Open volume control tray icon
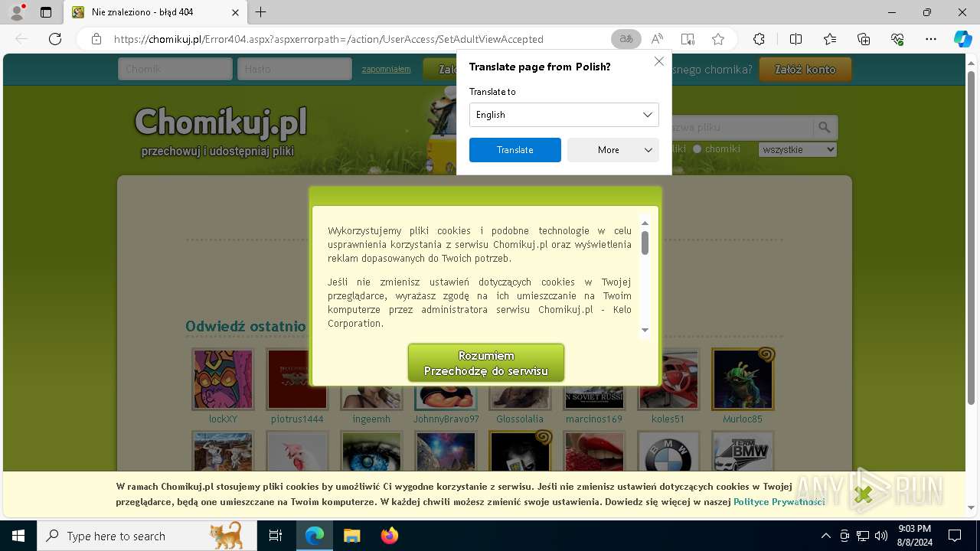This screenshot has width=980, height=551. pos(881,536)
